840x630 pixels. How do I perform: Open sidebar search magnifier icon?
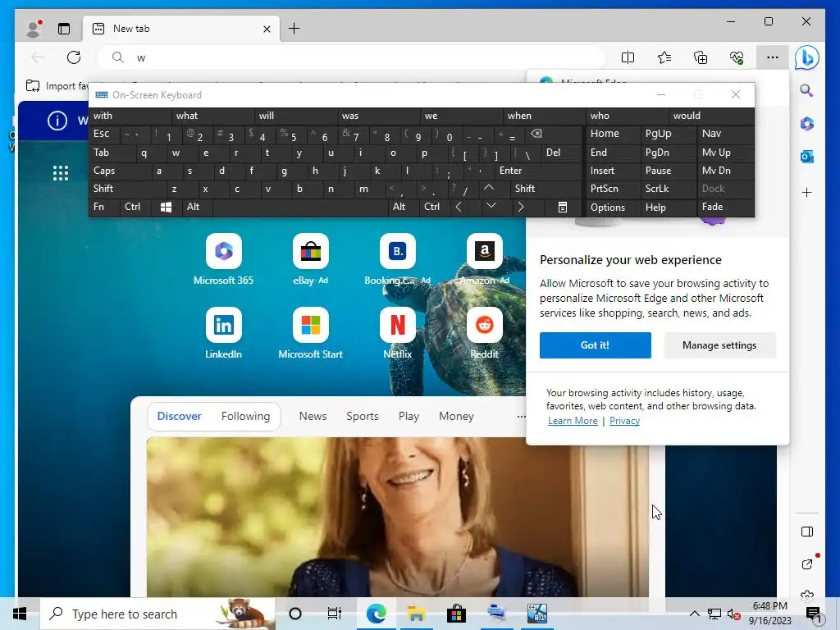click(807, 90)
